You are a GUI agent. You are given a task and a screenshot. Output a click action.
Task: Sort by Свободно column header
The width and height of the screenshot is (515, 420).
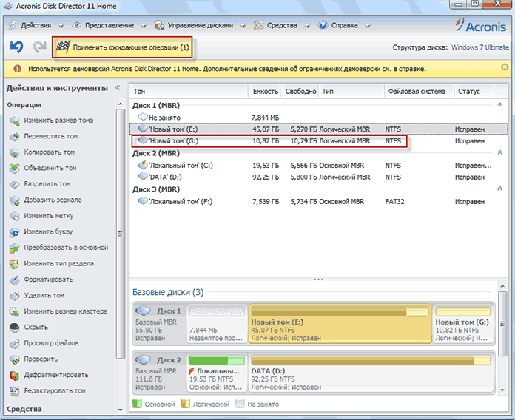tap(300, 91)
